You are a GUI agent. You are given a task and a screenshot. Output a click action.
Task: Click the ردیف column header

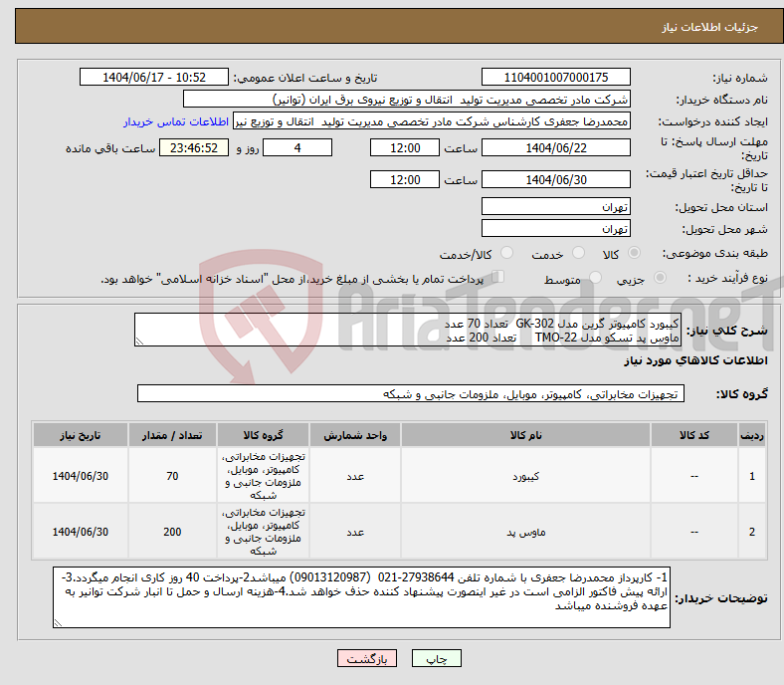[x=752, y=435]
